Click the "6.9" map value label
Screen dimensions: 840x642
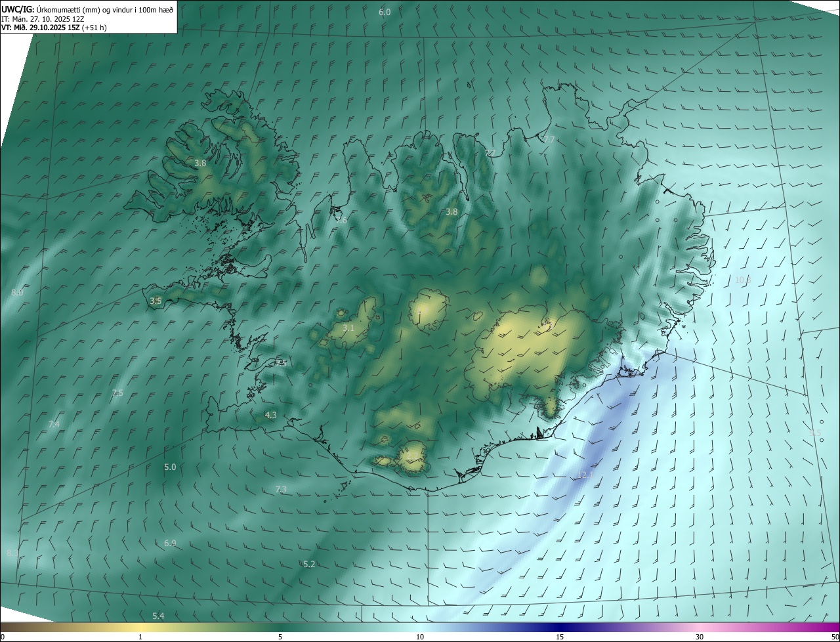170,543
